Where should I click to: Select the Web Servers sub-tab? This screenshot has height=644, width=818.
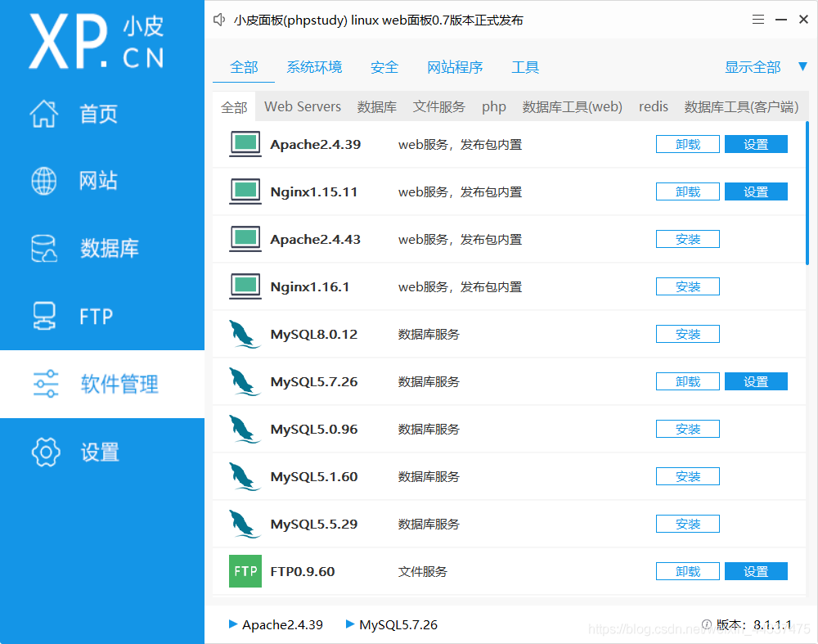coord(303,106)
